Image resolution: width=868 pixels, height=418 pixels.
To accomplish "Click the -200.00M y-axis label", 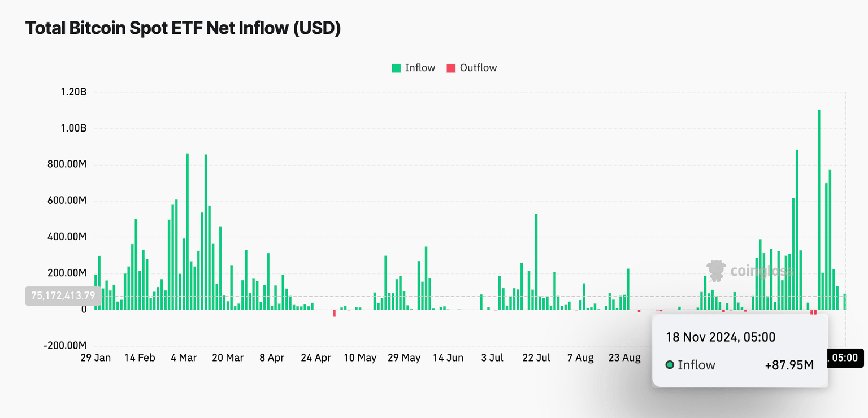I will coord(65,346).
